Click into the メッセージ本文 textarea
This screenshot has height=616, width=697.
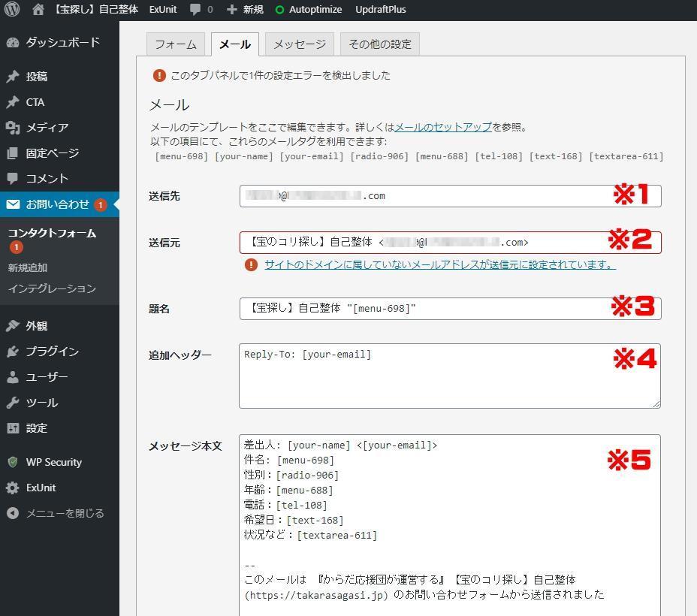[450, 525]
